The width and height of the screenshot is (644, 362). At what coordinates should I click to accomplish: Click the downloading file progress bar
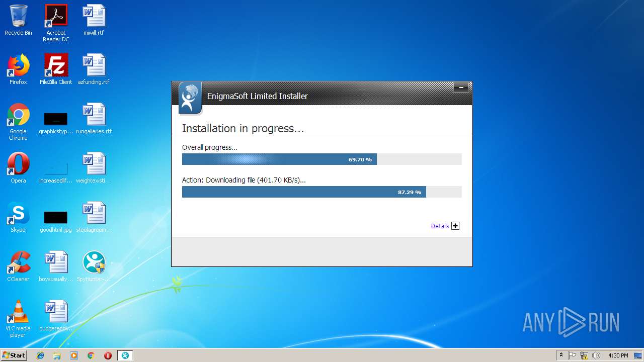[322, 192]
